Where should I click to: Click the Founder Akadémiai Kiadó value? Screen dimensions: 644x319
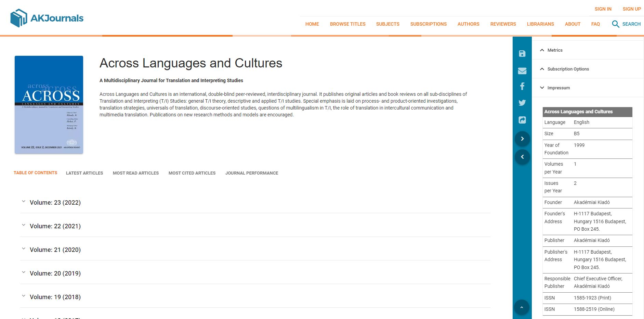click(x=592, y=202)
